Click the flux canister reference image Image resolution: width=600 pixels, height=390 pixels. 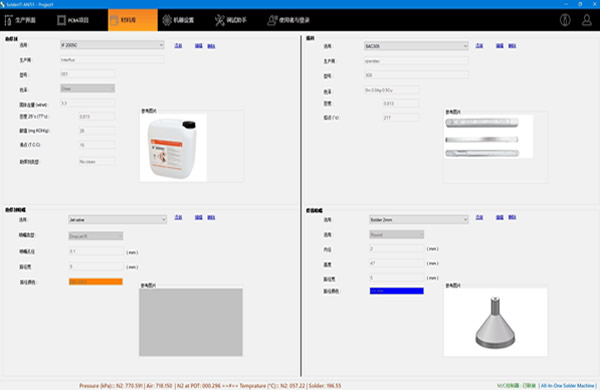tap(173, 147)
